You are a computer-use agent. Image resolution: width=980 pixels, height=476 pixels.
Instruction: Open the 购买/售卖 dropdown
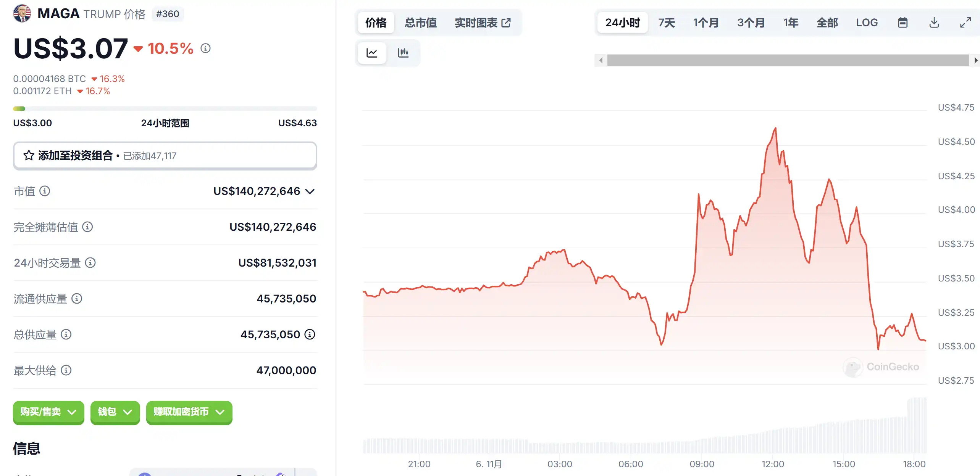point(48,412)
